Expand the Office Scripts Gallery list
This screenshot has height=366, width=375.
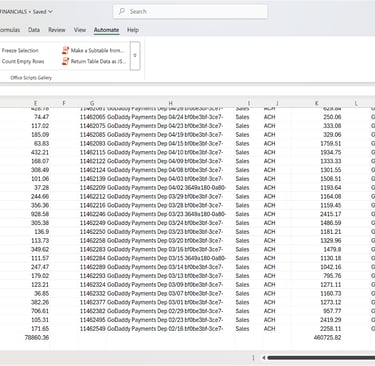[135, 56]
